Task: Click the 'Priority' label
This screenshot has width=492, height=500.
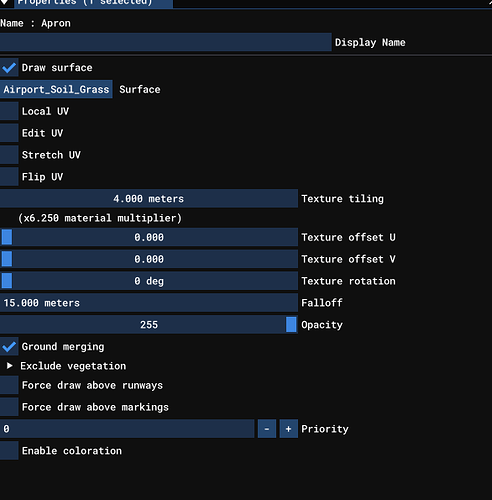Action: [325, 429]
